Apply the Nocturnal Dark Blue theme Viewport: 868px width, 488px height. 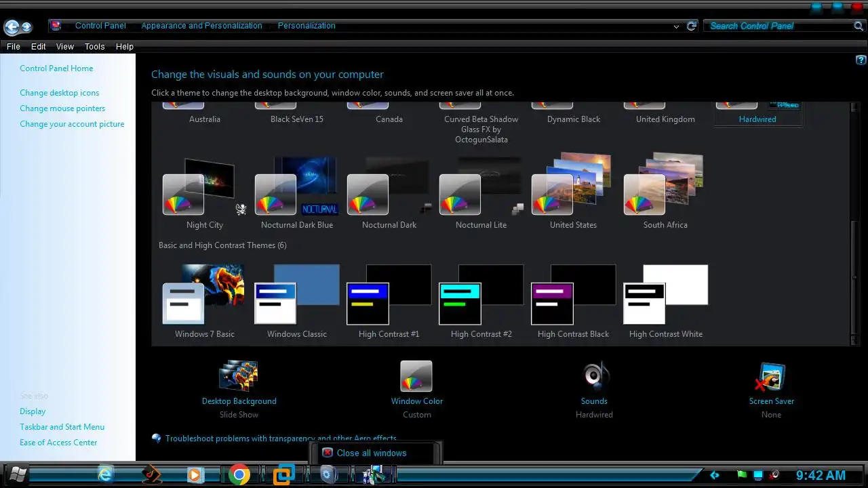pyautogui.click(x=297, y=192)
